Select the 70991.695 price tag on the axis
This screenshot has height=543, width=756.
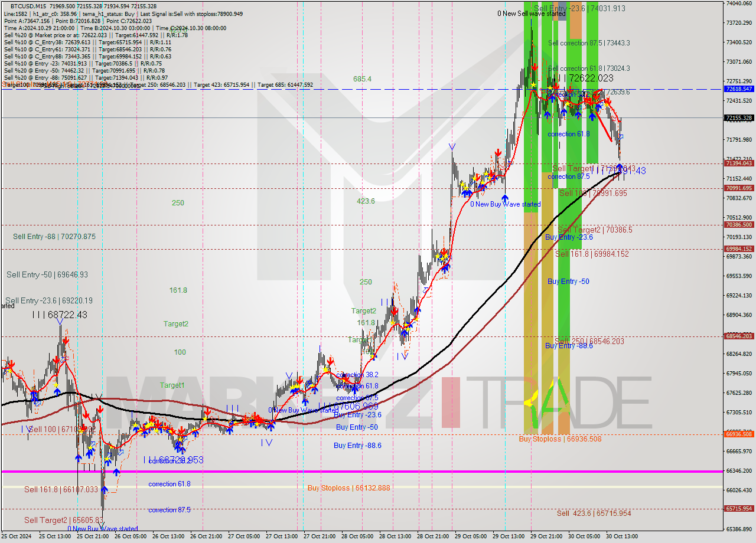coord(738,188)
